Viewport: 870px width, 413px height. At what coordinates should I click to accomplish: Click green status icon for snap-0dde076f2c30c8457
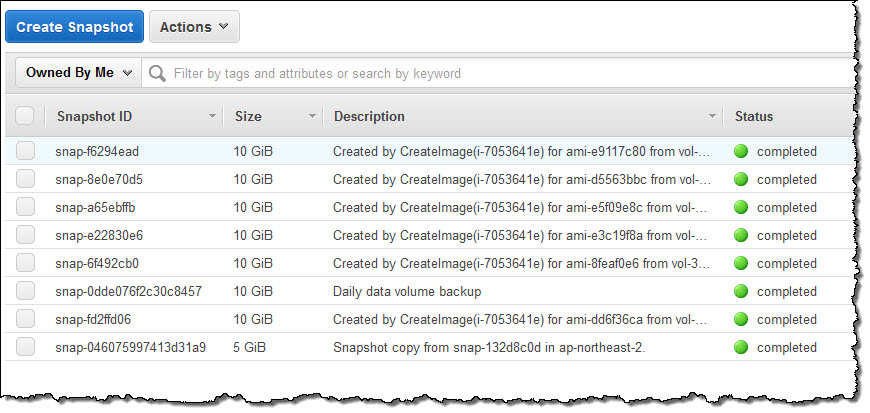[741, 292]
